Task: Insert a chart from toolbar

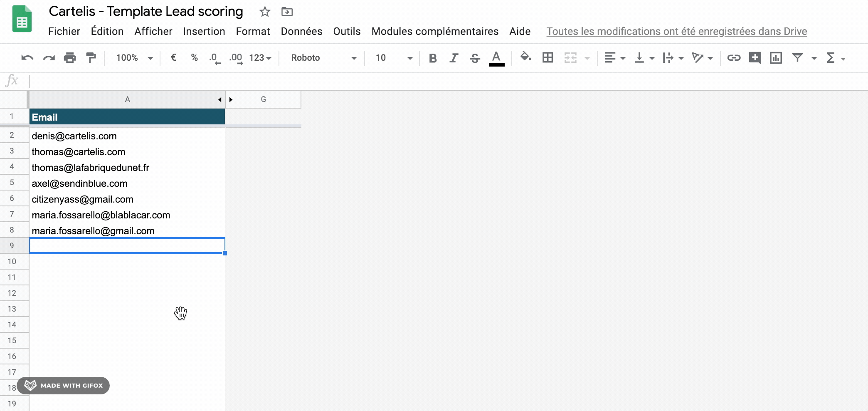Action: click(x=776, y=58)
